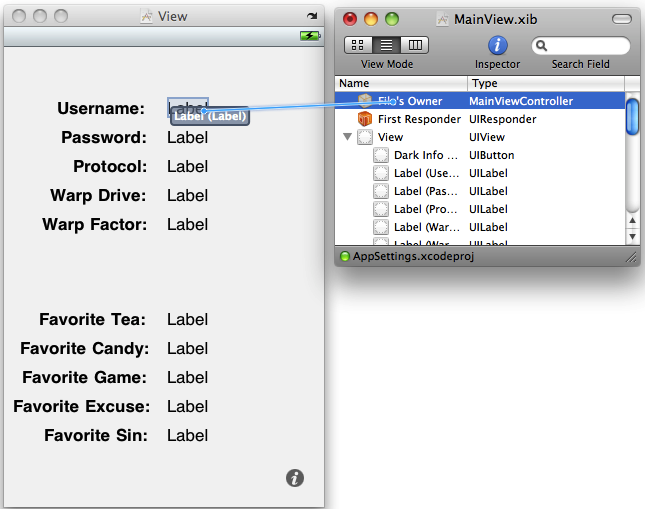
Task: Select the Label (Pas...) item icon
Action: click(381, 191)
